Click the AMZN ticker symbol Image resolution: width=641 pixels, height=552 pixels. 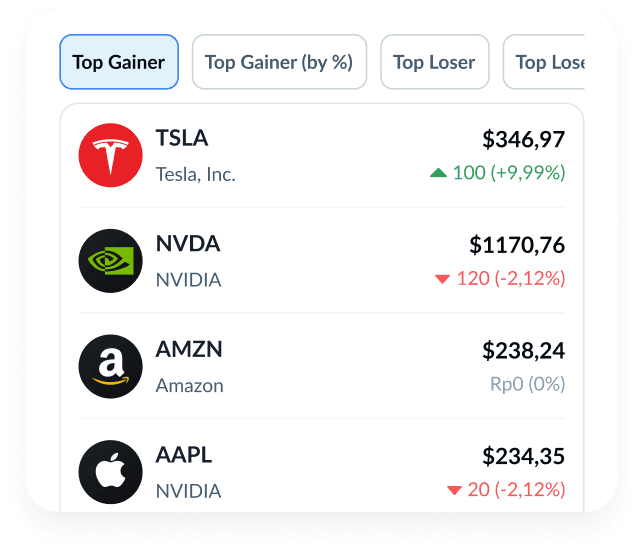click(189, 350)
